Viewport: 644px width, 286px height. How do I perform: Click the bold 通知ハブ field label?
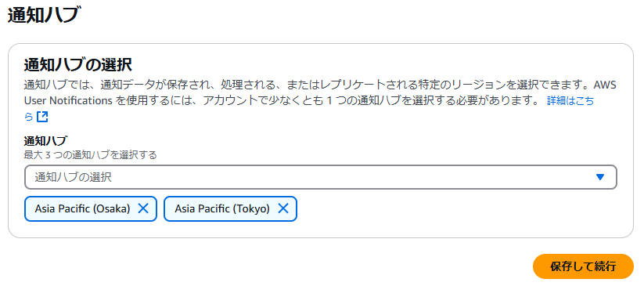(x=45, y=141)
